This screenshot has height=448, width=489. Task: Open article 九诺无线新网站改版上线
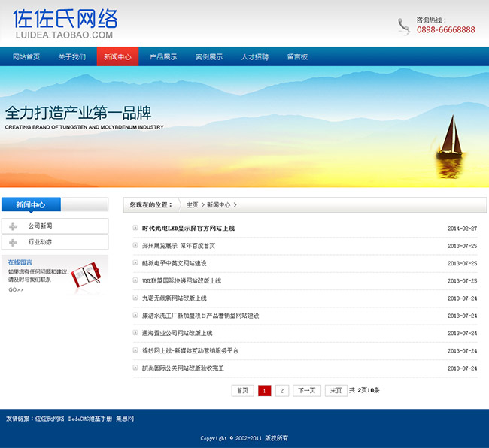[175, 298]
